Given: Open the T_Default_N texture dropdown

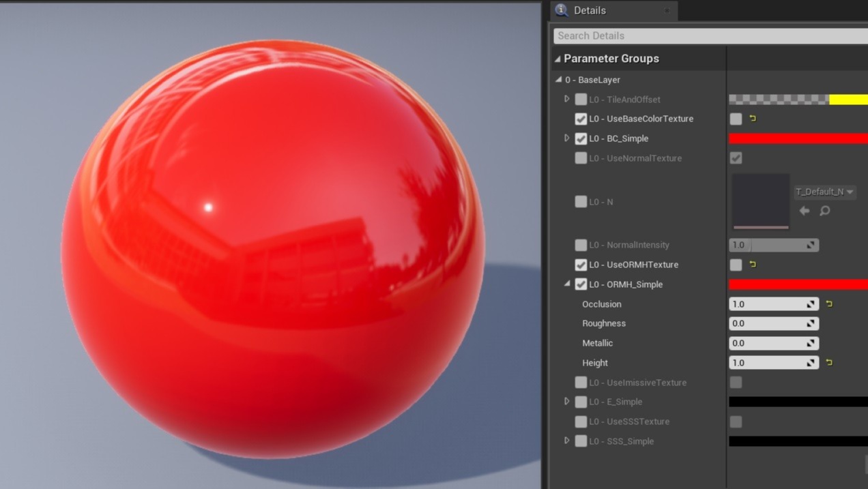Looking at the screenshot, I should click(x=824, y=192).
